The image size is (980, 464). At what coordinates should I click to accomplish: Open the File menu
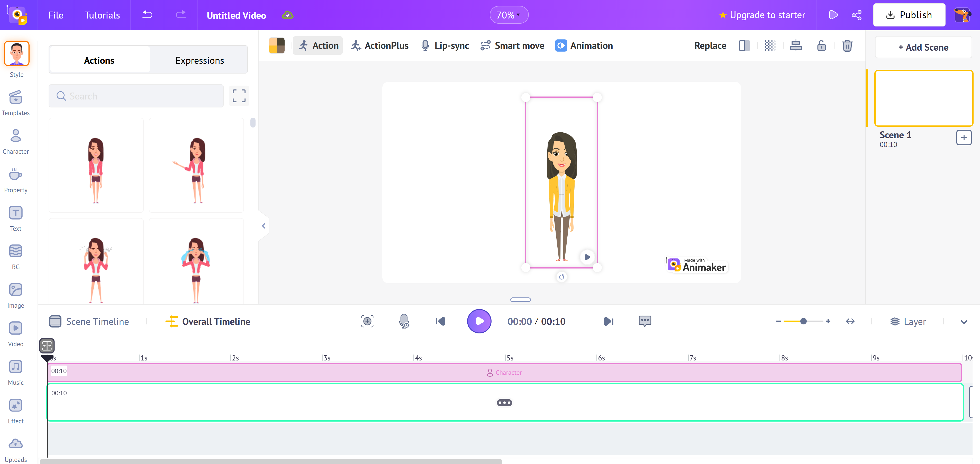[x=56, y=15]
